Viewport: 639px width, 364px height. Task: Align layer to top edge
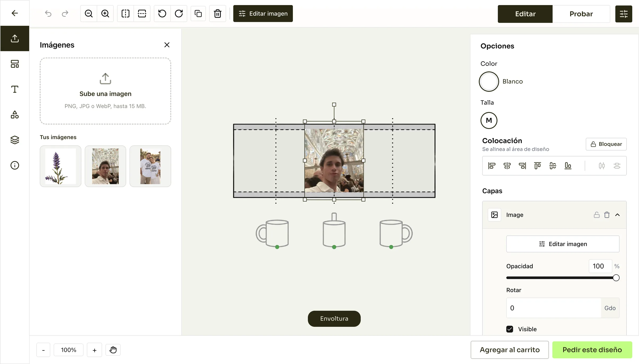coord(538,166)
